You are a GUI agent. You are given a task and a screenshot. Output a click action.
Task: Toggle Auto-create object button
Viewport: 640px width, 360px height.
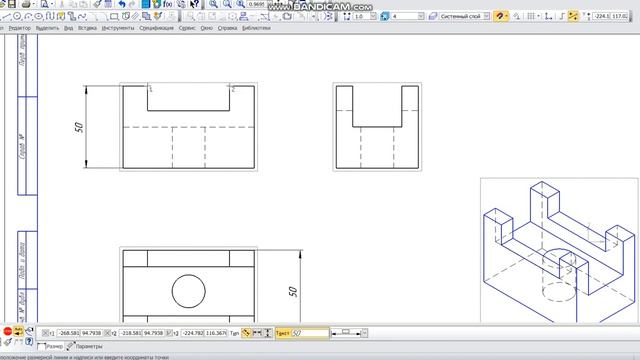coord(18,331)
